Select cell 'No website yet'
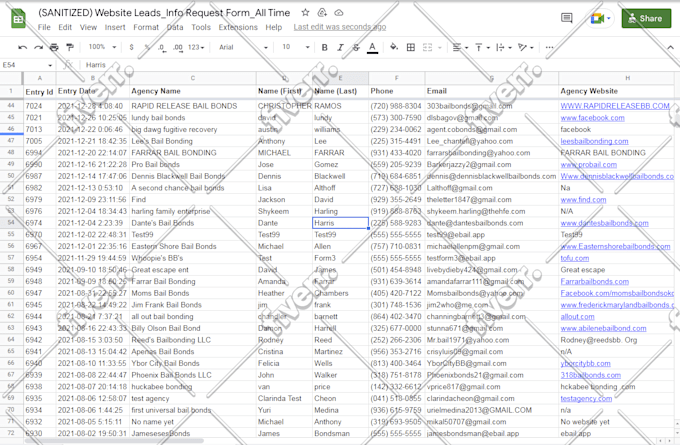 [616, 422]
